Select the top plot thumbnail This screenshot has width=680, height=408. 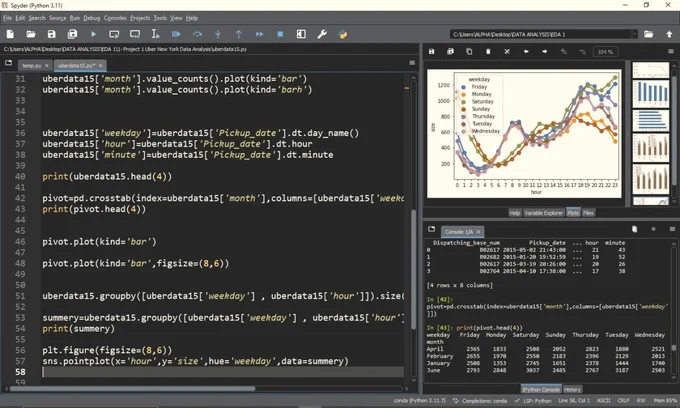(651, 70)
